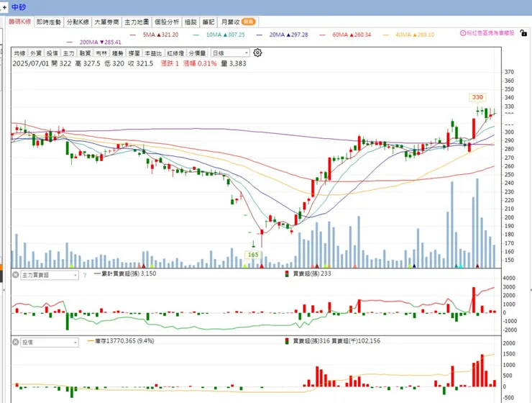Screen dimensions: 532x403
Task: Open the 日線 period dropdown
Action: (230, 53)
